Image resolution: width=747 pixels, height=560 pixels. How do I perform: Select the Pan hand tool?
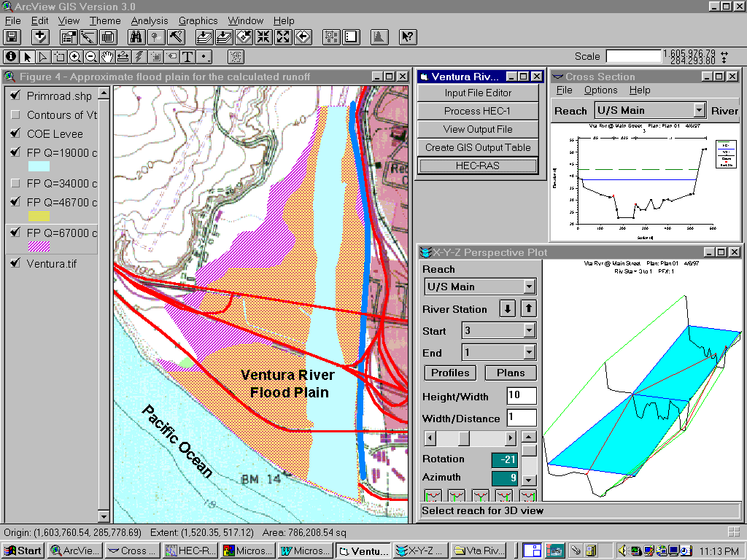(107, 57)
